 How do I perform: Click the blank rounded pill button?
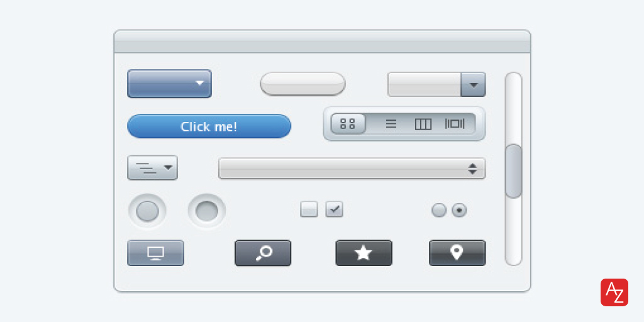coord(303,84)
